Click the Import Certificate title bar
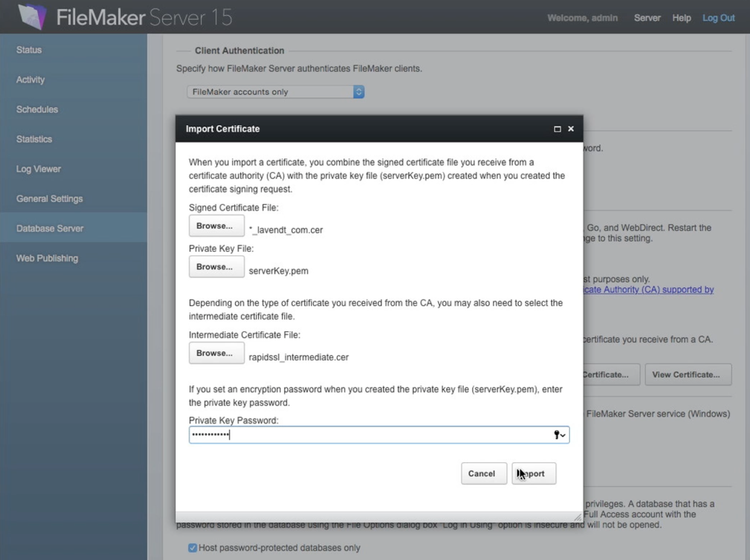The image size is (750, 560). tap(379, 129)
